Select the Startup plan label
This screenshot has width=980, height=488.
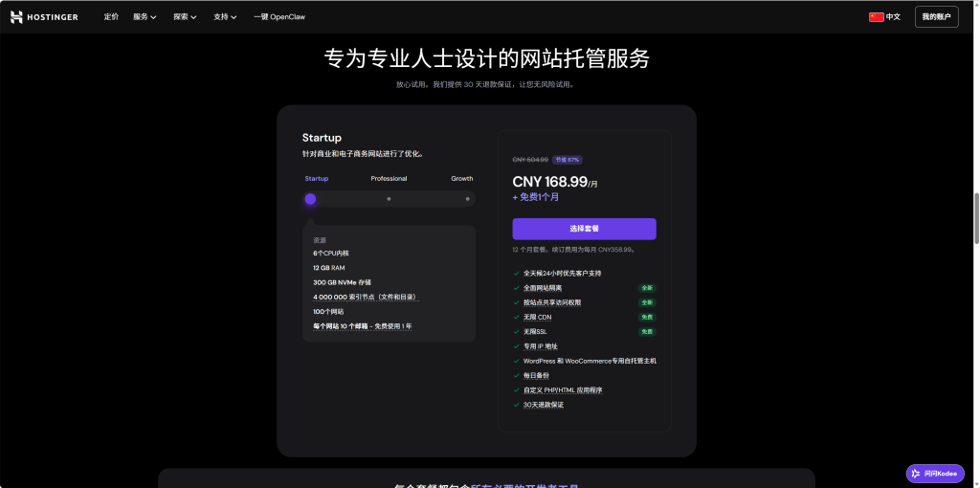point(316,179)
